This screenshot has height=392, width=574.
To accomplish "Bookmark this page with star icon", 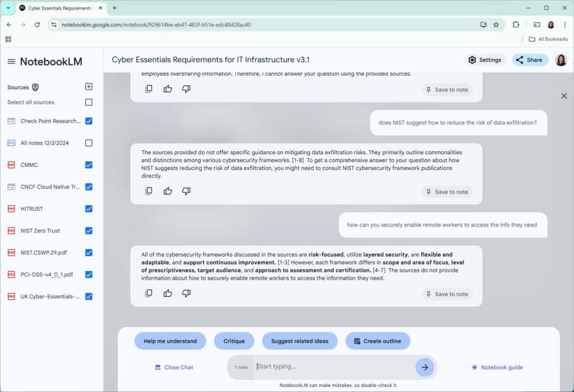I will tap(496, 25).
